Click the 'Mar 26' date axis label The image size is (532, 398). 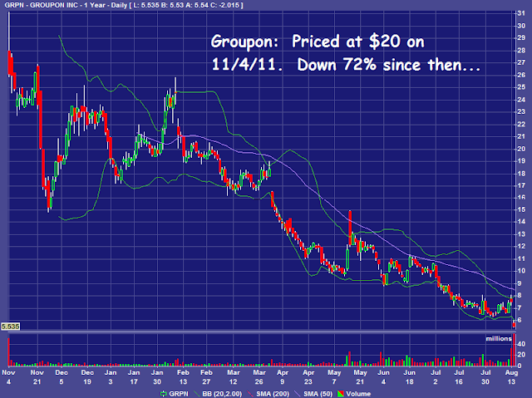[259, 377]
